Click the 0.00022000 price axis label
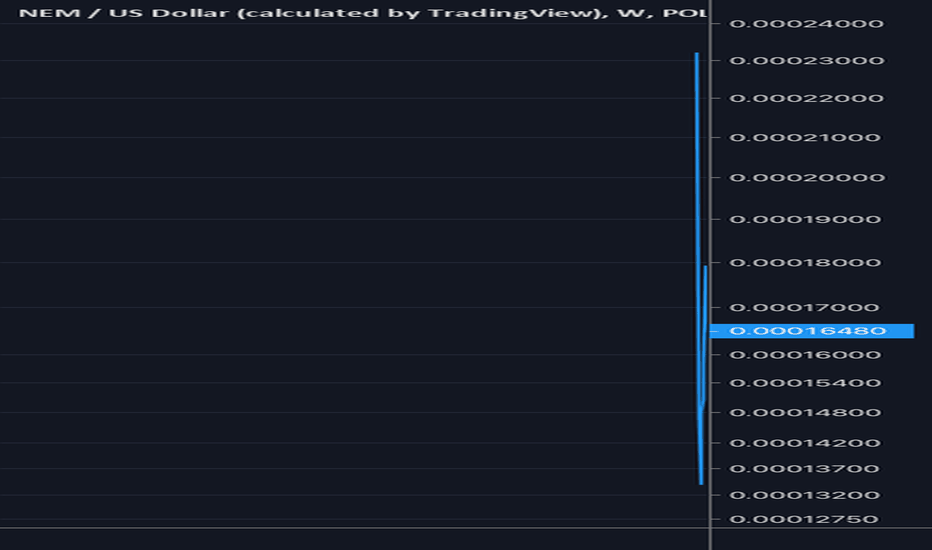 click(x=807, y=98)
